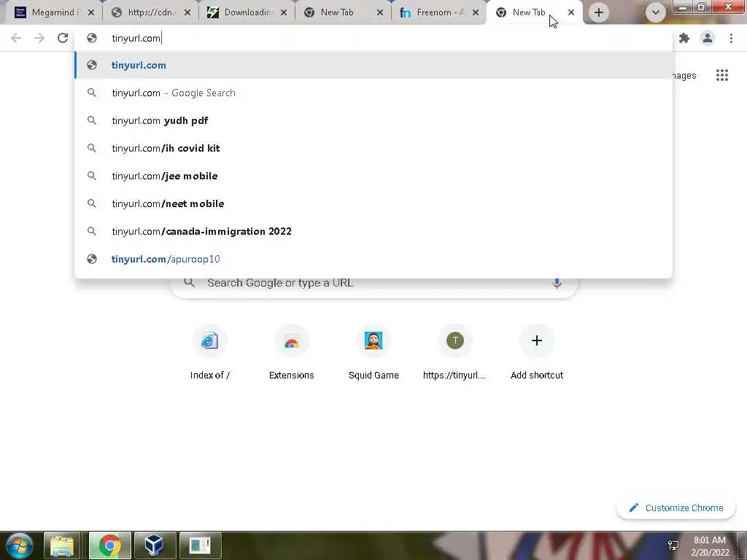This screenshot has width=747, height=560.
Task: Close the Downloading tab
Action: point(284,12)
